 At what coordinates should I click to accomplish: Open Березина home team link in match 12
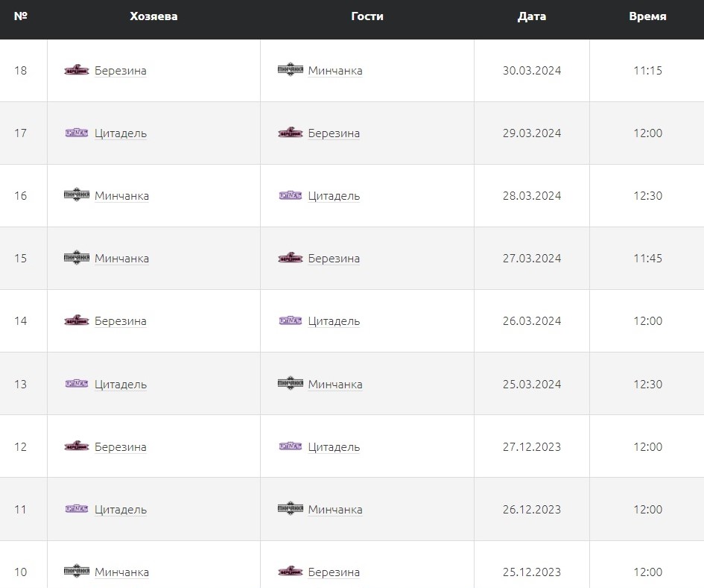point(121,447)
